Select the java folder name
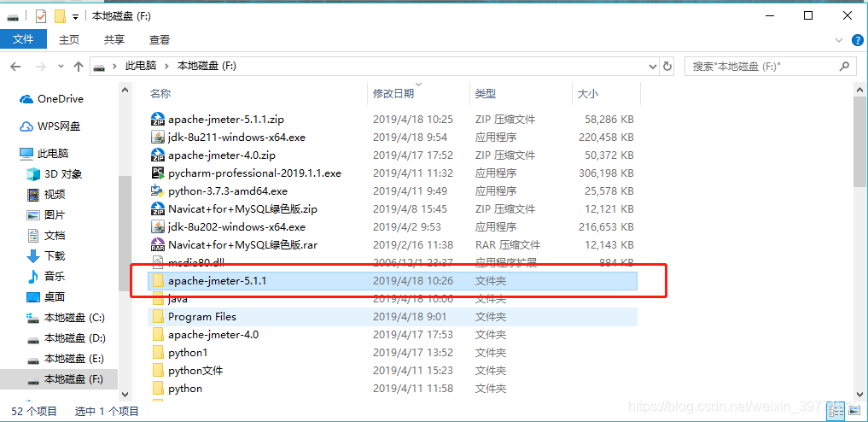This screenshot has width=868, height=422. click(x=178, y=299)
